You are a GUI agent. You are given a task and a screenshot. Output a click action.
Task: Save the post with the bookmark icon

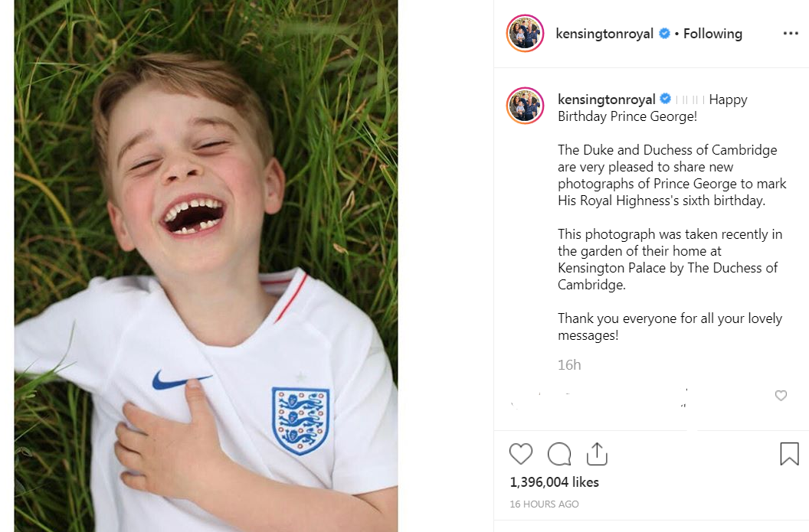[789, 454]
